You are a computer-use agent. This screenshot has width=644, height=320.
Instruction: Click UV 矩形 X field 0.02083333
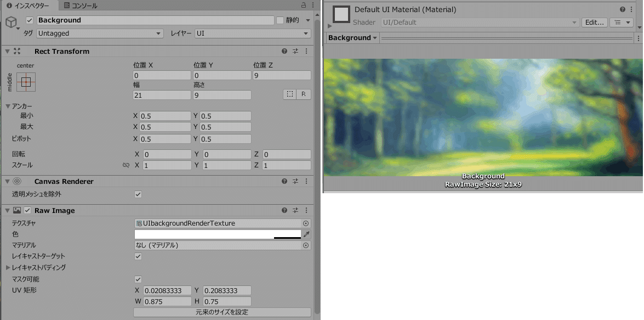[167, 291]
